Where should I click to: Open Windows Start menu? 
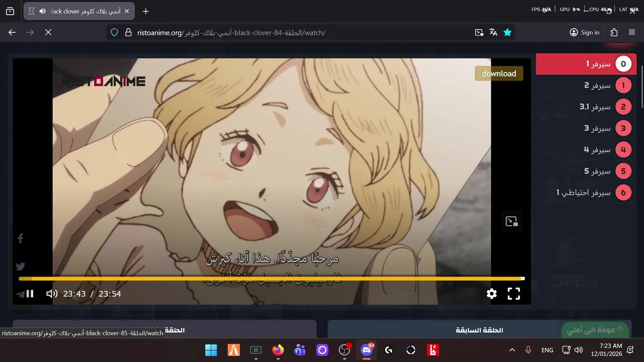(211, 350)
